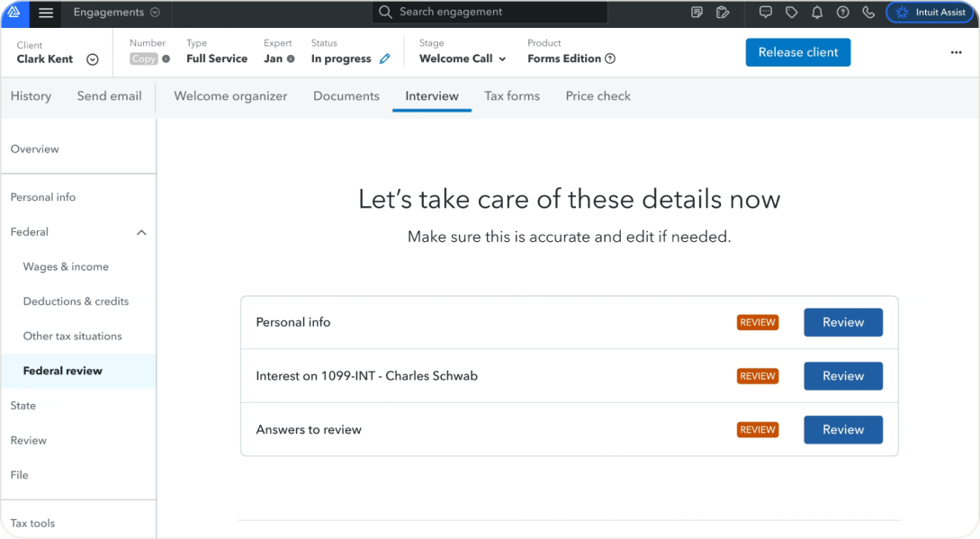Image resolution: width=980 pixels, height=539 pixels.
Task: Click info icon next to Copy
Action: click(166, 58)
